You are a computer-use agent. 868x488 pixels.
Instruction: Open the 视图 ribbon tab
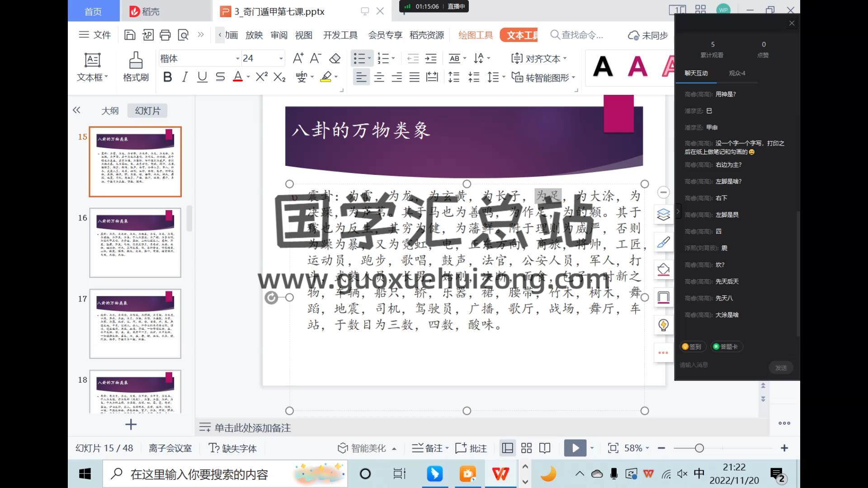click(x=303, y=35)
